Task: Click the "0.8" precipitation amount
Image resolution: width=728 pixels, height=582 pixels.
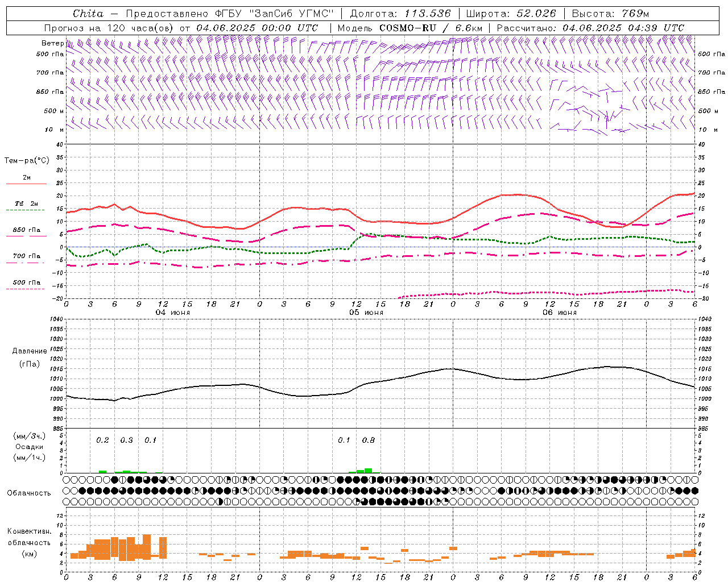Action: 369,440
